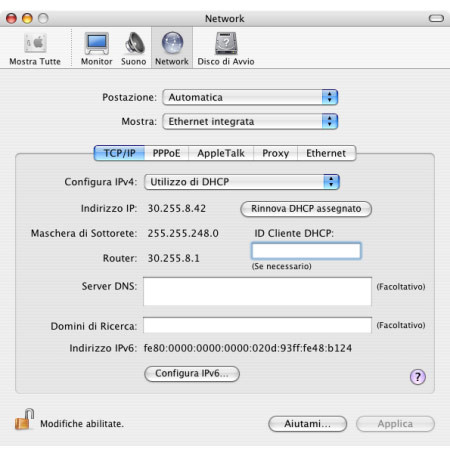Open help with purple question mark
Image resolution: width=450 pixels, height=456 pixels.
point(418,377)
